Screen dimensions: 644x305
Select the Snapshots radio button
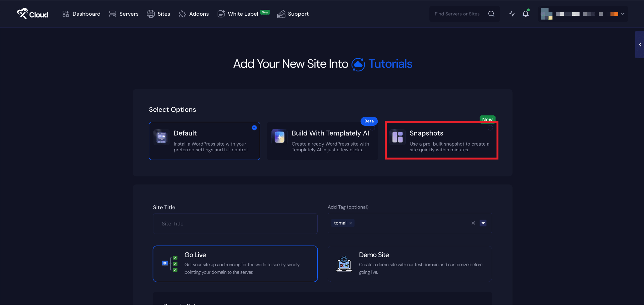click(490, 128)
